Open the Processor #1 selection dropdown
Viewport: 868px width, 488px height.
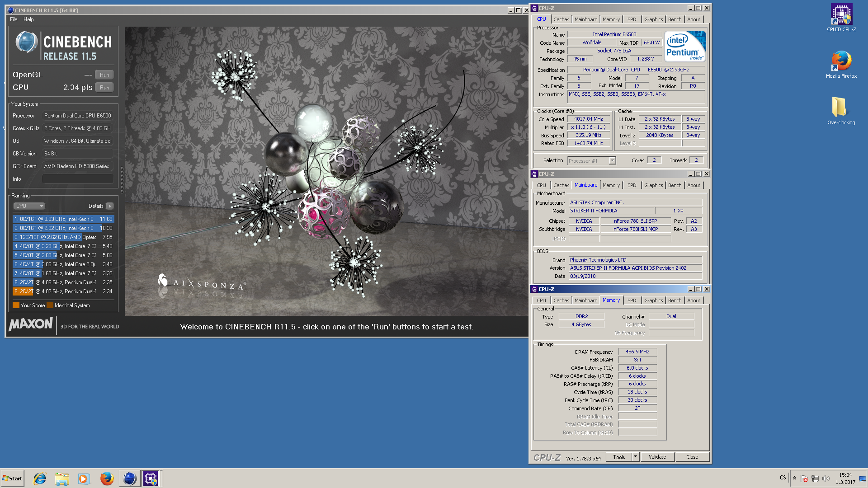click(x=592, y=161)
